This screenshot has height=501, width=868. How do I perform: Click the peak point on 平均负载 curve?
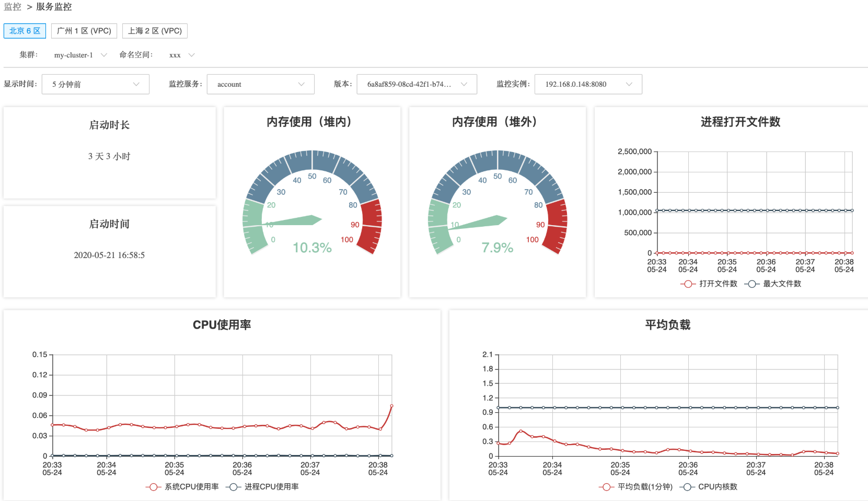pyautogui.click(x=520, y=432)
